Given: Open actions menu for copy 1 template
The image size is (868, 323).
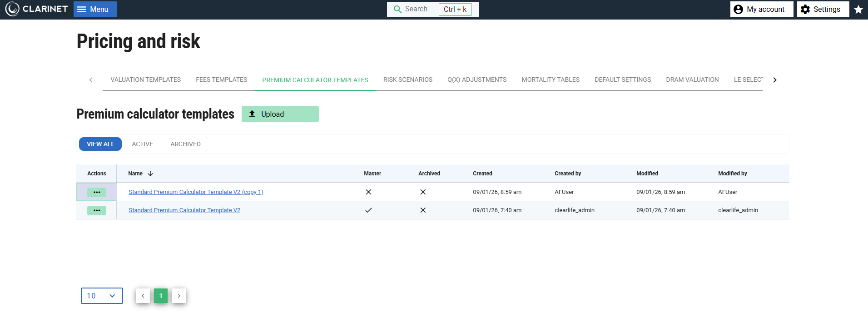Looking at the screenshot, I should [x=97, y=192].
